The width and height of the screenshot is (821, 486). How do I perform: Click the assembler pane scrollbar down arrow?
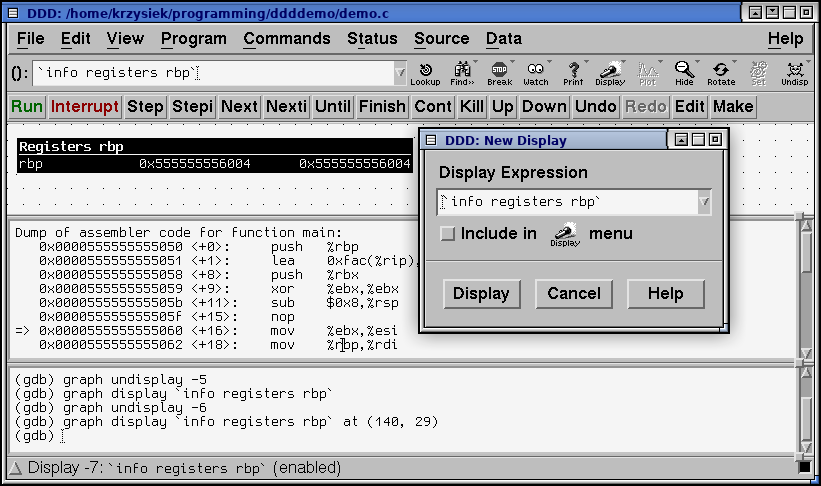[806, 354]
